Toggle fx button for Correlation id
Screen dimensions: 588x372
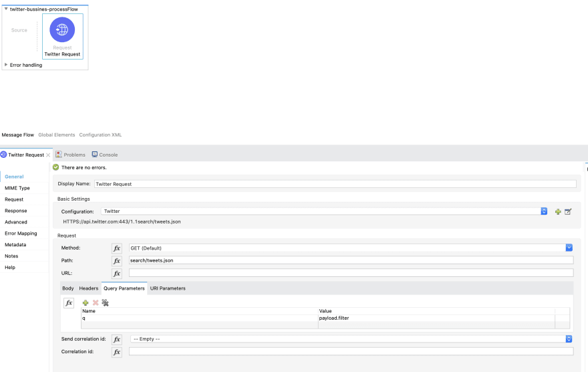(x=117, y=352)
